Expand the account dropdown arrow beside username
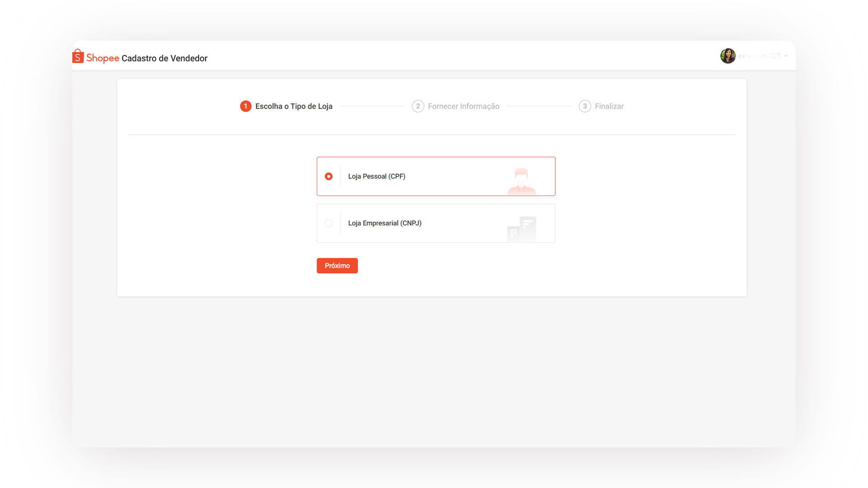 (x=786, y=56)
